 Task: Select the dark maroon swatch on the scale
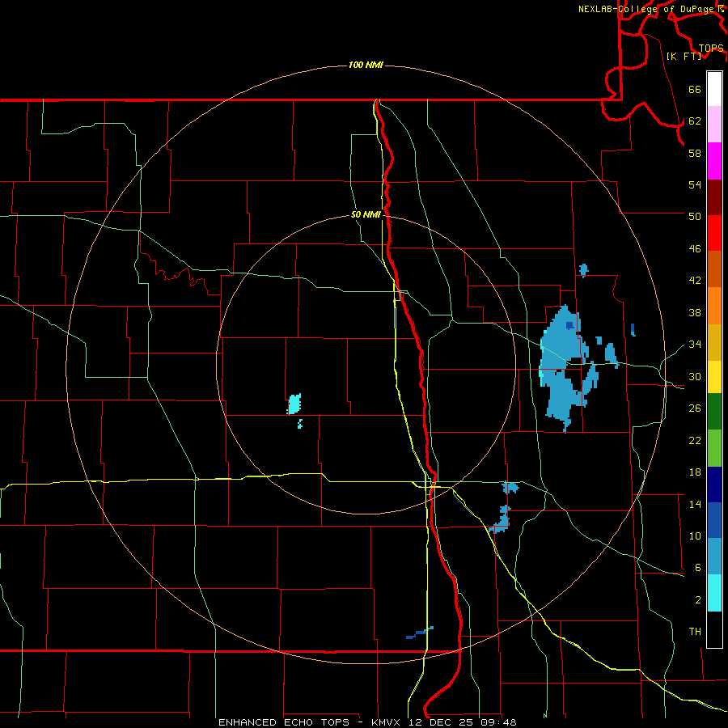[x=714, y=197]
